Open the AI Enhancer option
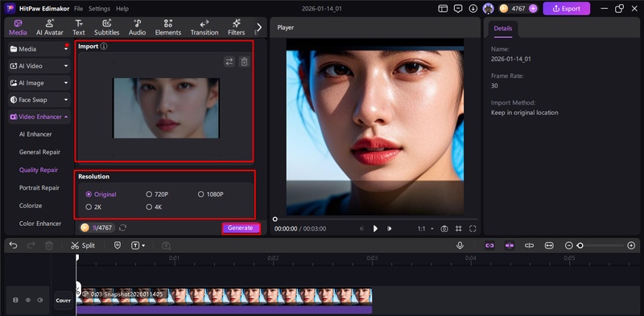This screenshot has height=316, width=644. (x=35, y=134)
